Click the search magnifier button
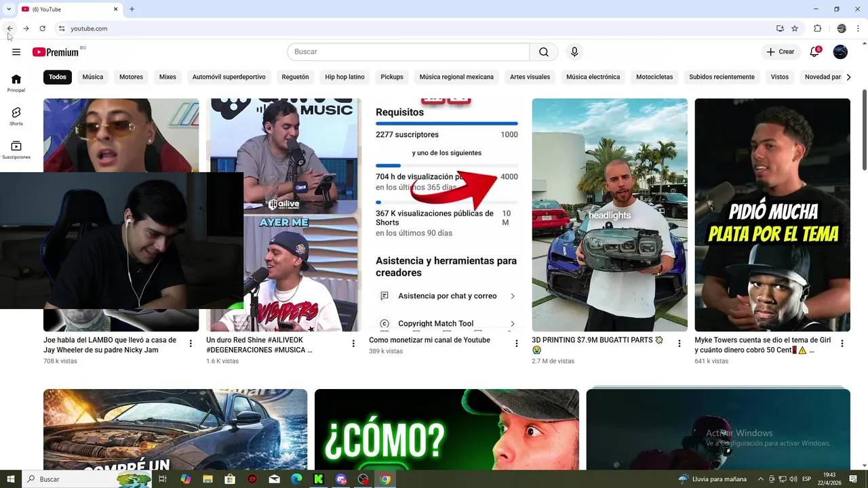This screenshot has width=868, height=488. click(x=544, y=52)
